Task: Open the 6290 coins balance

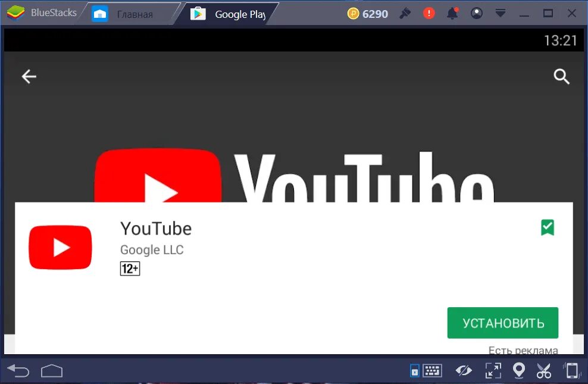Action: 368,14
